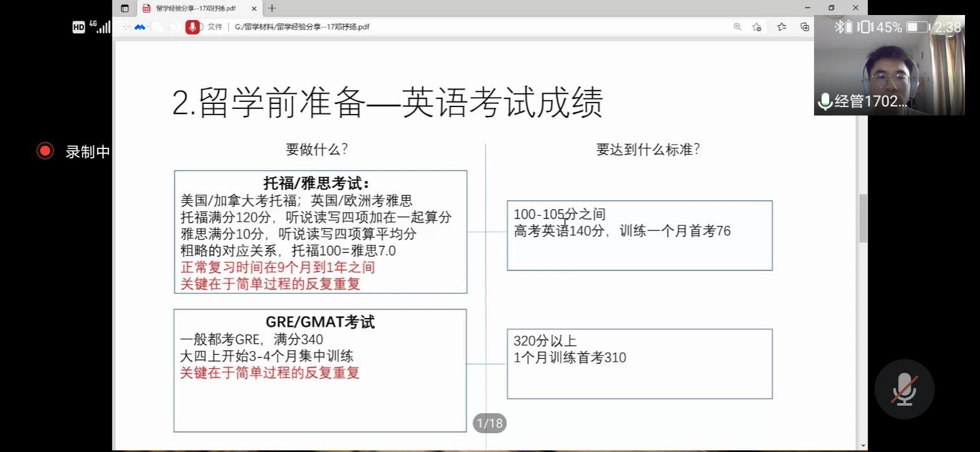Open the 经管1702 participant video thumbnail
Screen dimensions: 980x452
(x=889, y=65)
